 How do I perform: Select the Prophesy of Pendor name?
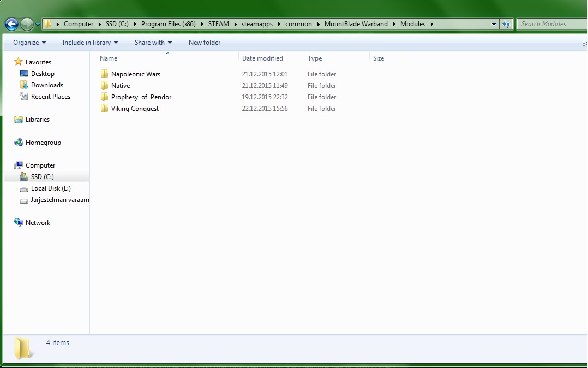[141, 97]
